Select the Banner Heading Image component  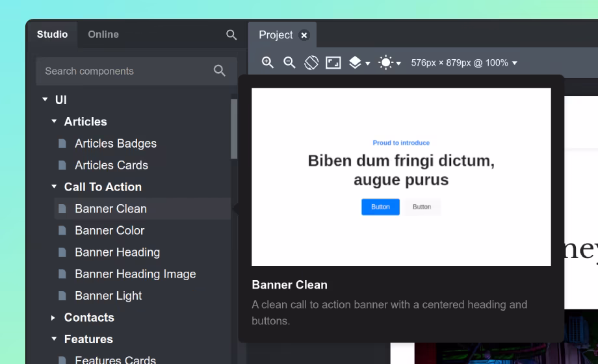[135, 274]
